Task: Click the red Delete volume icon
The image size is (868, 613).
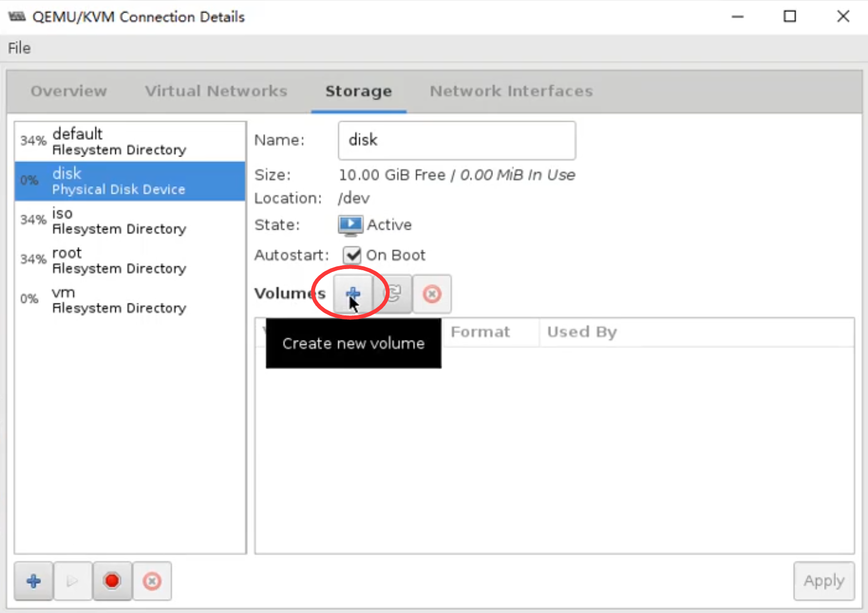Action: tap(432, 294)
